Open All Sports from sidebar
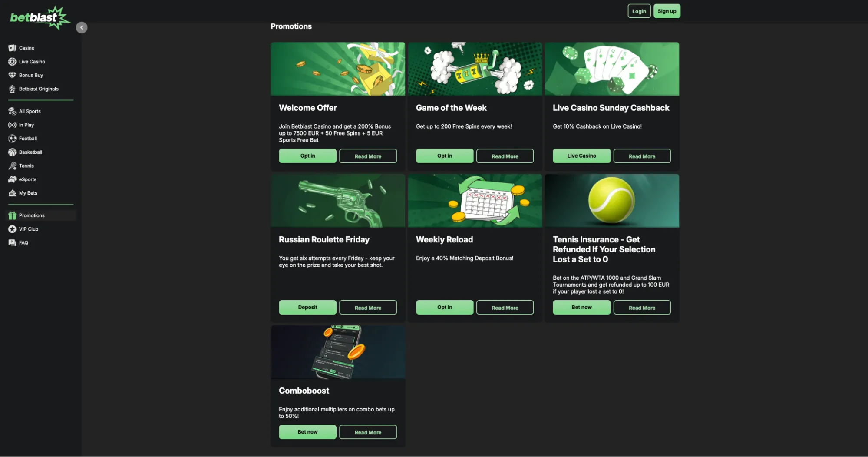This screenshot has width=868, height=457. click(x=30, y=111)
